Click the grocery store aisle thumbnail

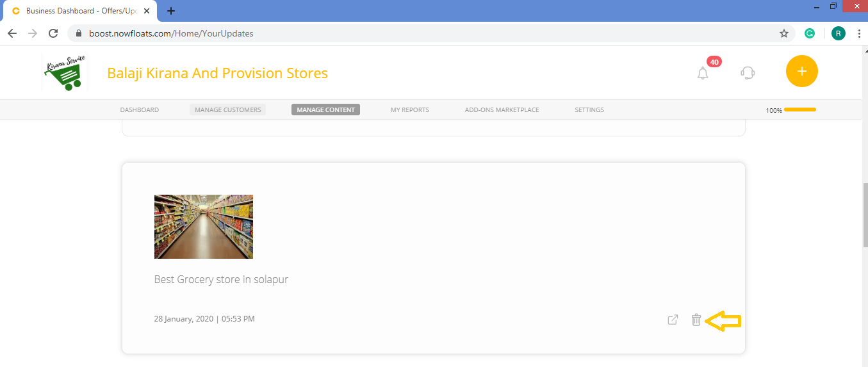pos(204,227)
